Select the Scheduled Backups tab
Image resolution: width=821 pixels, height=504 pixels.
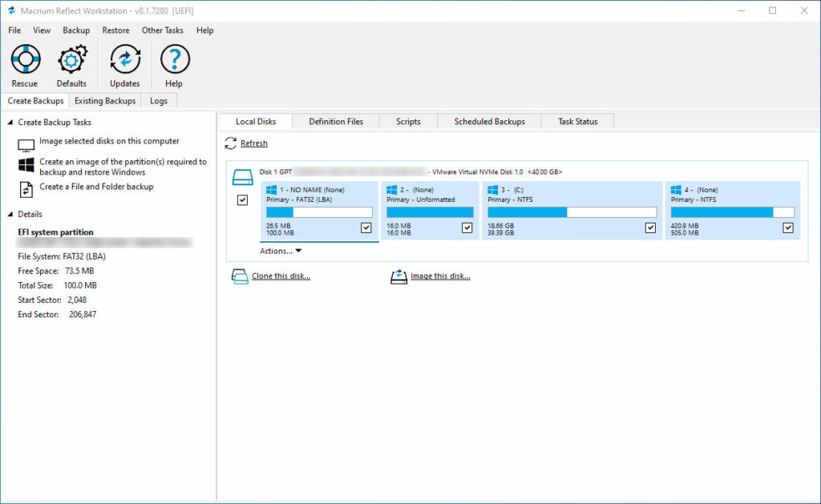pyautogui.click(x=489, y=122)
